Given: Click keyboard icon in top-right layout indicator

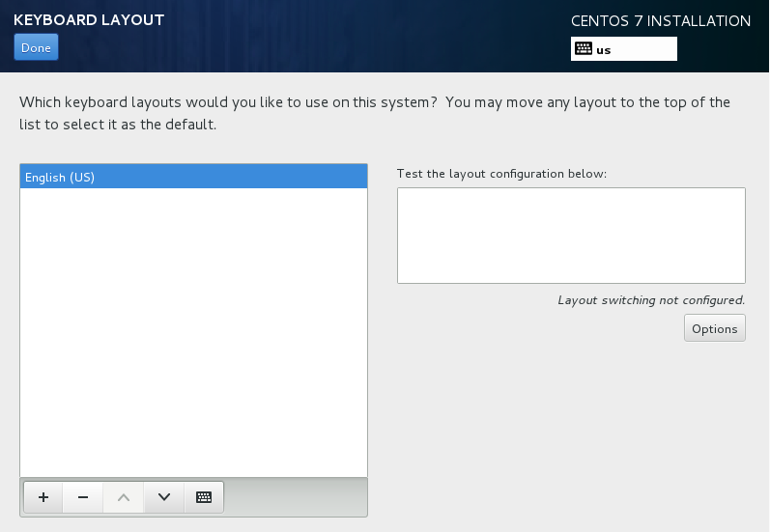Looking at the screenshot, I should [583, 49].
